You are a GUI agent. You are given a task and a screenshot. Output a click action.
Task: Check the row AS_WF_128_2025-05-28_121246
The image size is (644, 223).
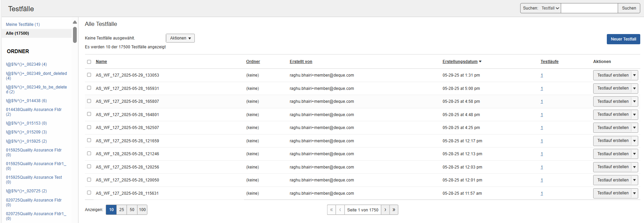coord(89,154)
